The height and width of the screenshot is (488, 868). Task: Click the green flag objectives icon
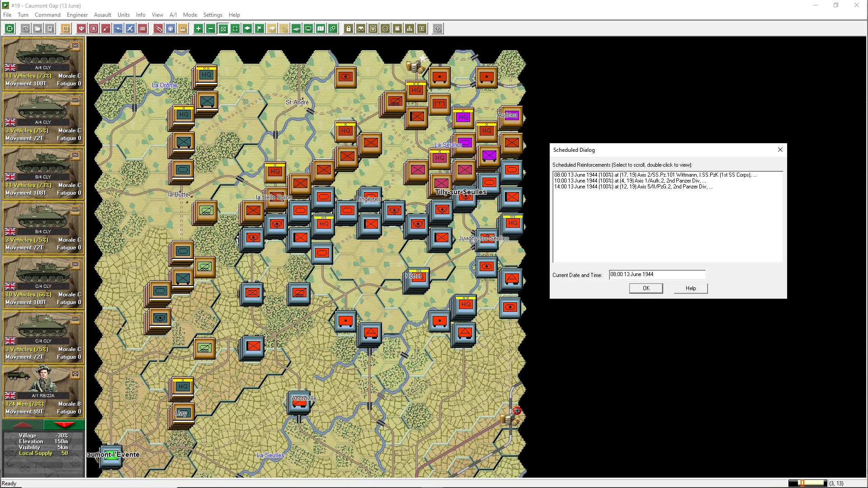(259, 28)
